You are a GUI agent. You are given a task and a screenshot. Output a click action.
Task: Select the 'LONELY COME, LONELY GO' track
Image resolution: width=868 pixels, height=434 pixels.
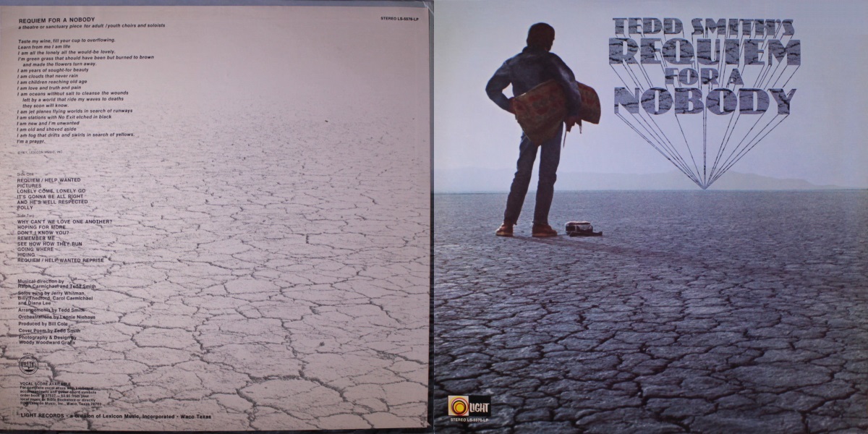(51, 191)
